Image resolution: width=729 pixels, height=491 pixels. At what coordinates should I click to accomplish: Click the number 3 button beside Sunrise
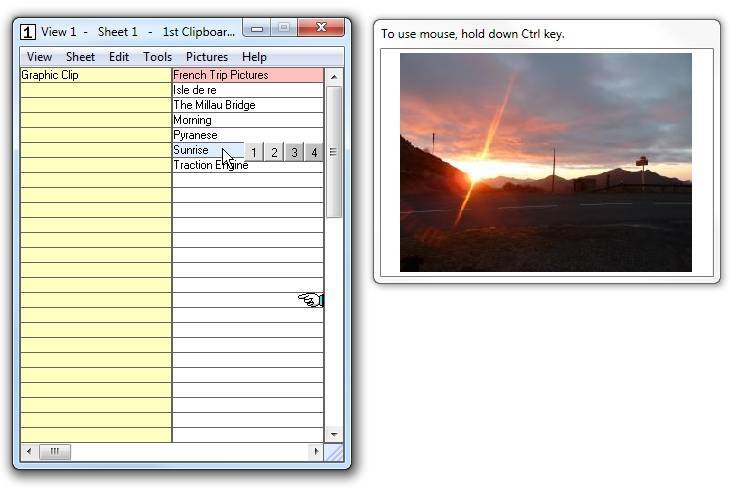294,152
